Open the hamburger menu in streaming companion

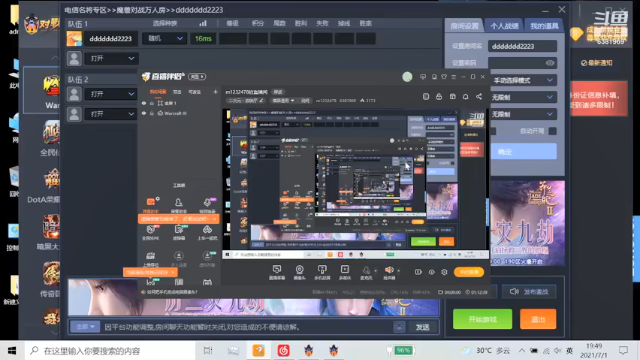(453, 77)
